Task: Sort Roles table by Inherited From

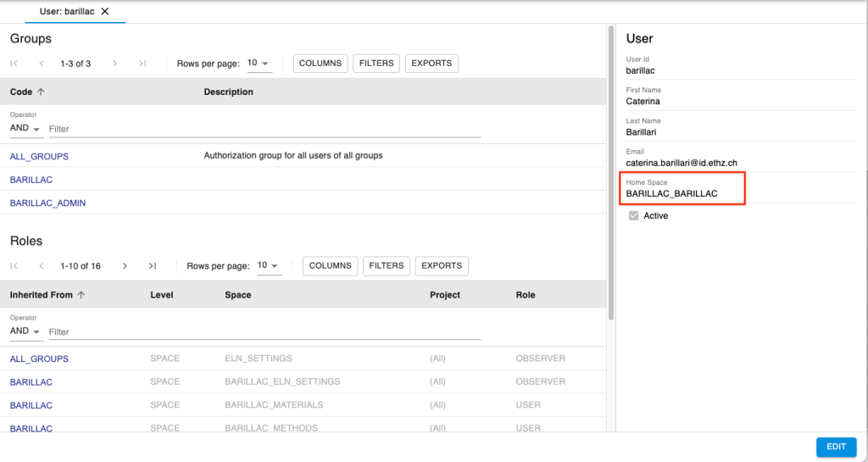Action: [47, 295]
